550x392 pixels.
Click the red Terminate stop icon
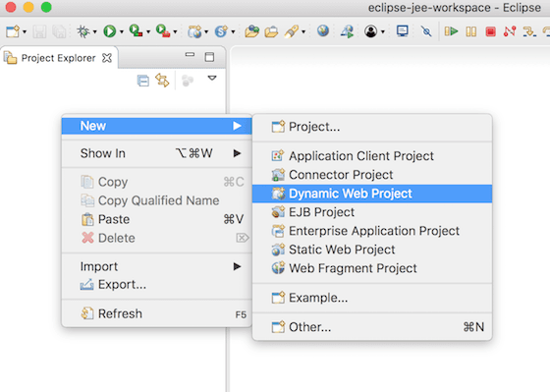coord(490,31)
